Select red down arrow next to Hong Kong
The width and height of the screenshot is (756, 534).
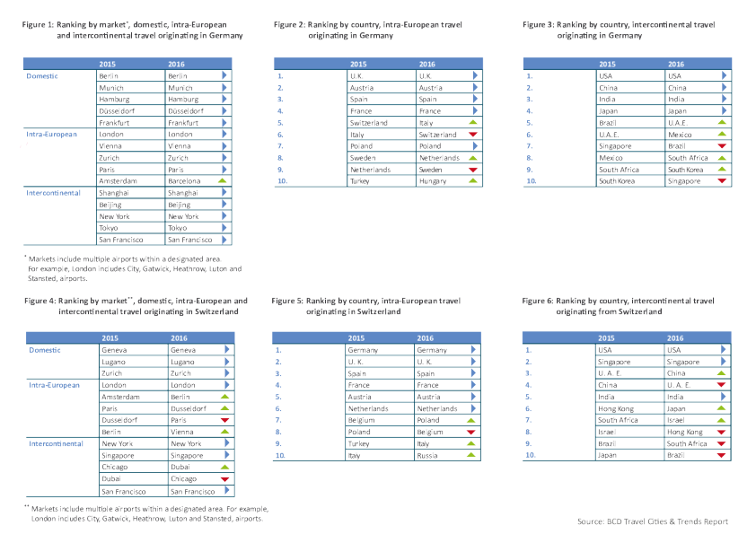723,432
